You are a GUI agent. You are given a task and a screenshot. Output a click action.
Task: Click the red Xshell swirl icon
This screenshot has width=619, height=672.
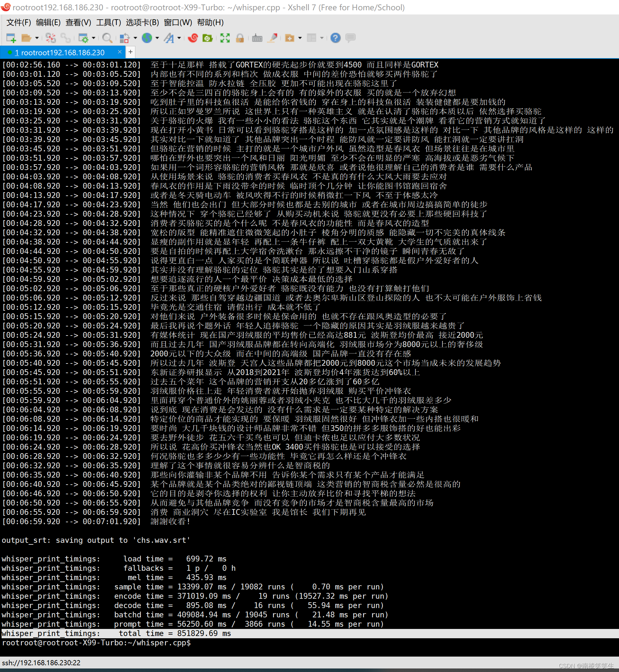coord(193,38)
